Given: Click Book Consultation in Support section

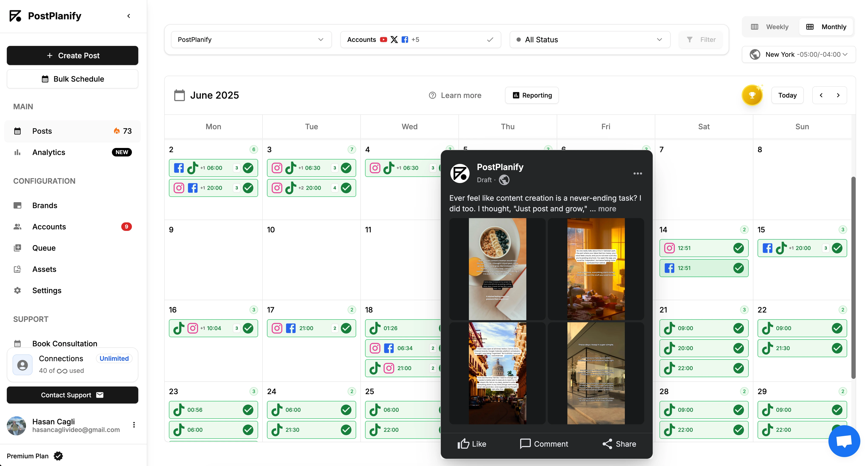Looking at the screenshot, I should [x=65, y=343].
